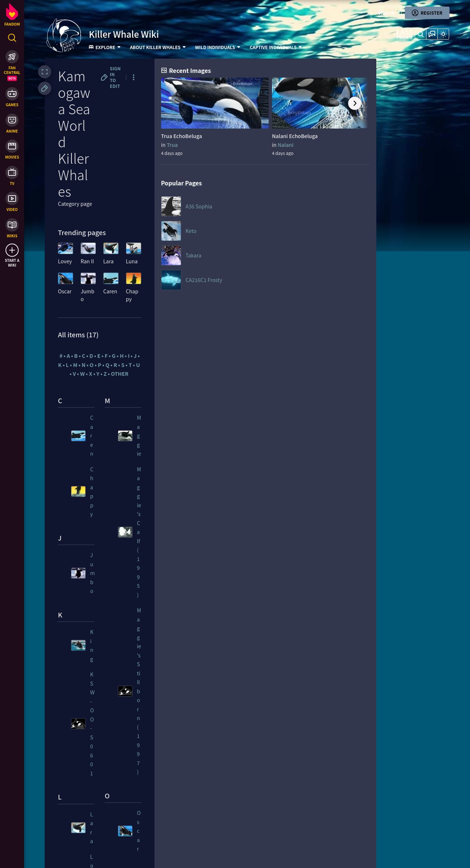Image resolution: width=470 pixels, height=868 pixels.
Task: Jump to letter K in index
Action: (x=60, y=365)
